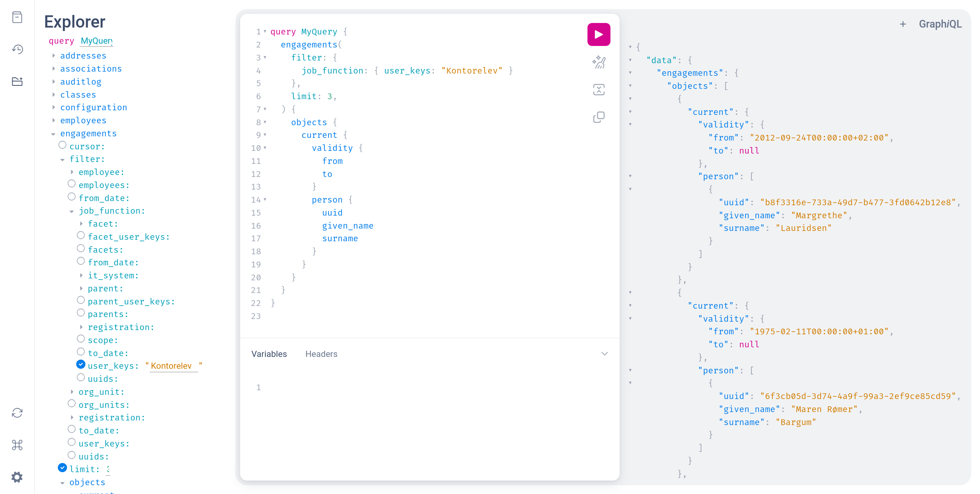
Task: Expand job_function registration filter
Action: click(81, 327)
